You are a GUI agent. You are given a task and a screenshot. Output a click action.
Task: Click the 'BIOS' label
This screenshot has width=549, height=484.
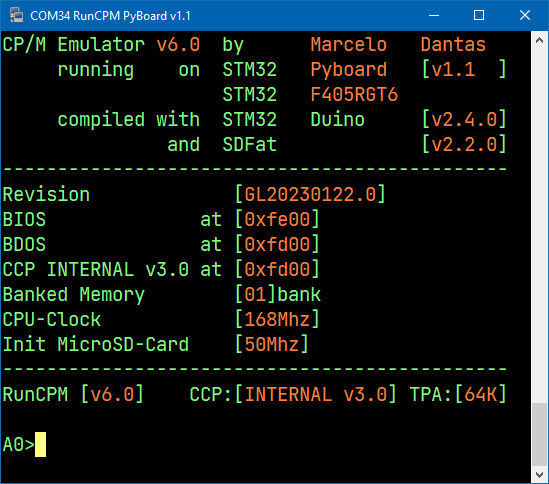click(x=24, y=220)
